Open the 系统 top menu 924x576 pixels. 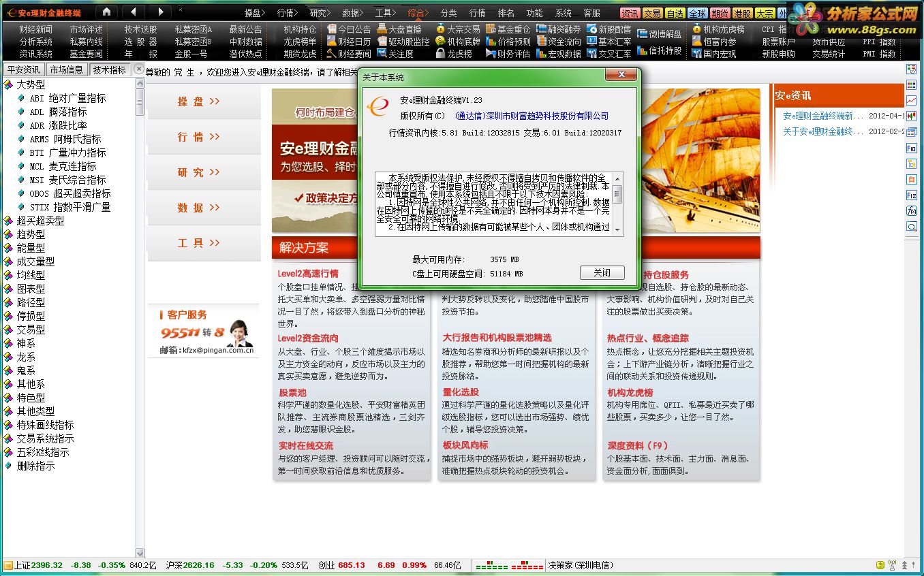point(564,13)
